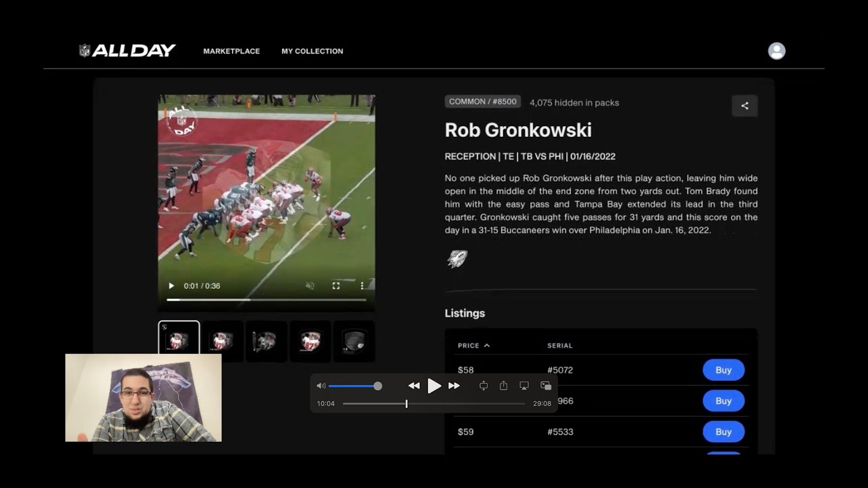Seek in the moment video progress bar

pos(267,300)
